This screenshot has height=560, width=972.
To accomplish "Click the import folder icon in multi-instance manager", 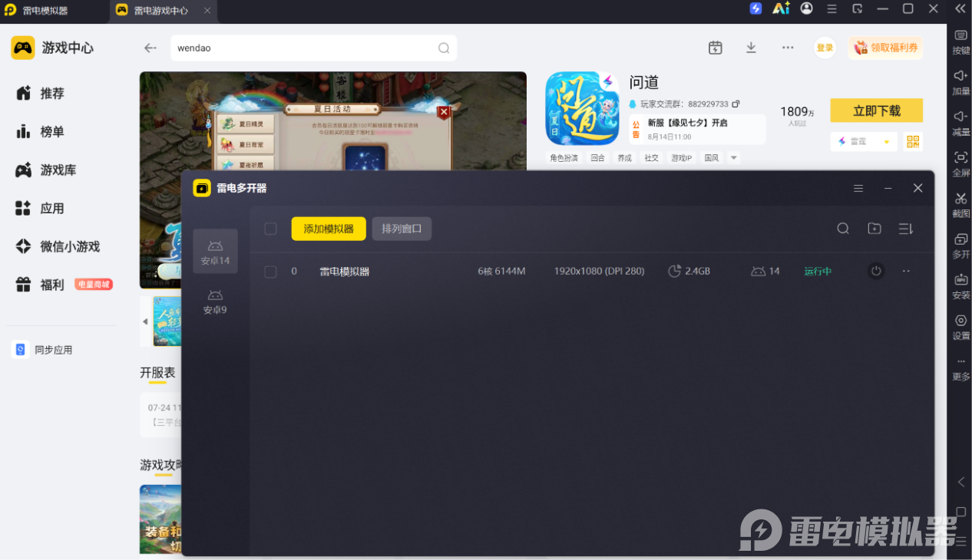I will [x=874, y=229].
